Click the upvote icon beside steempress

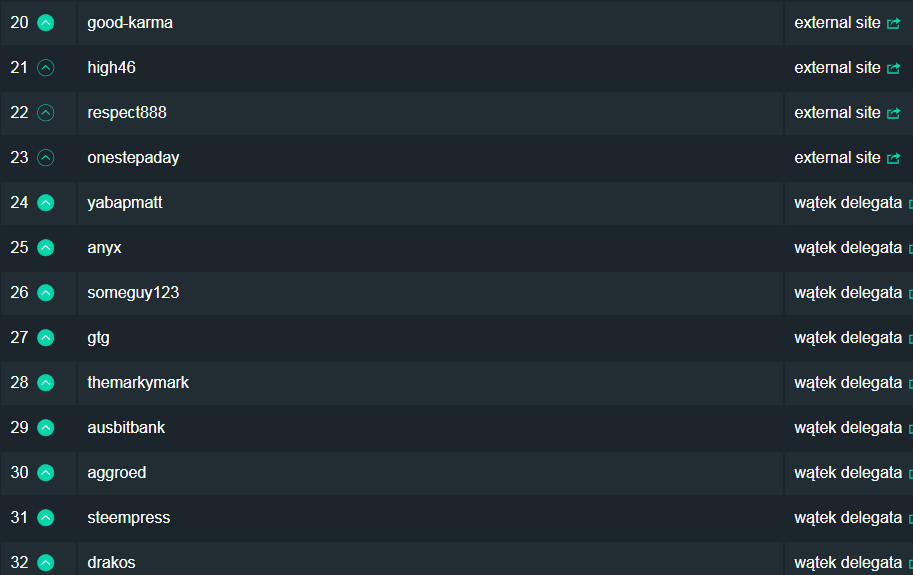pyautogui.click(x=45, y=518)
